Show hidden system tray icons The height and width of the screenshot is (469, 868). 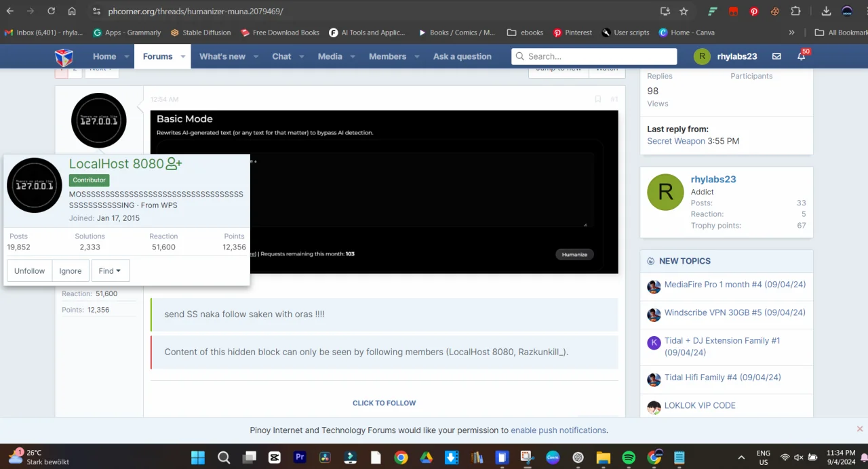click(741, 457)
